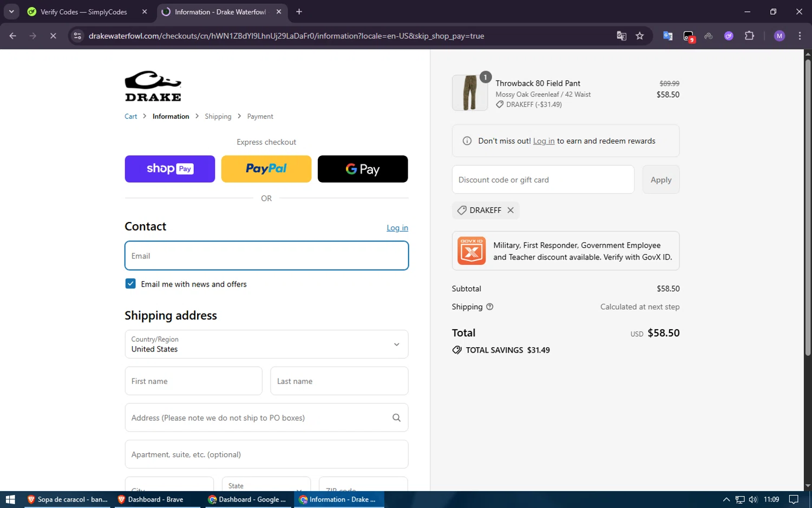Open the profile avatar M menu
This screenshot has width=812, height=508.
780,36
